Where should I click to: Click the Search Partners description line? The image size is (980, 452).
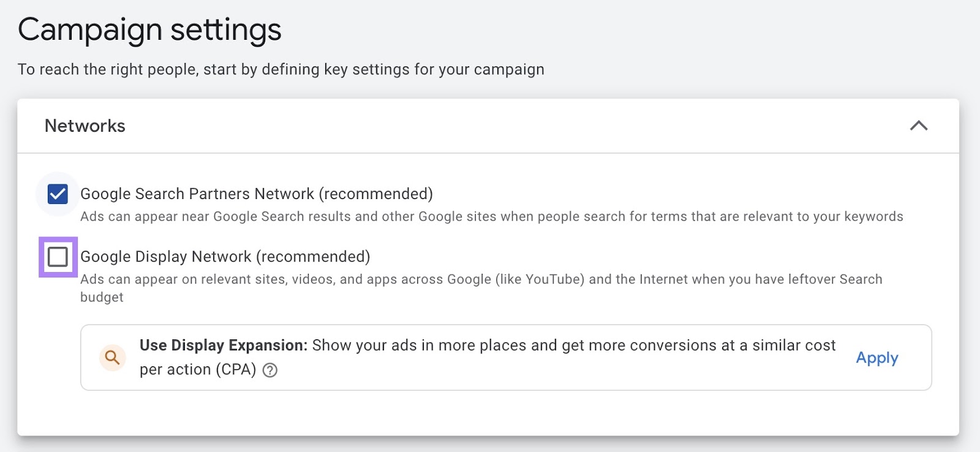click(492, 216)
